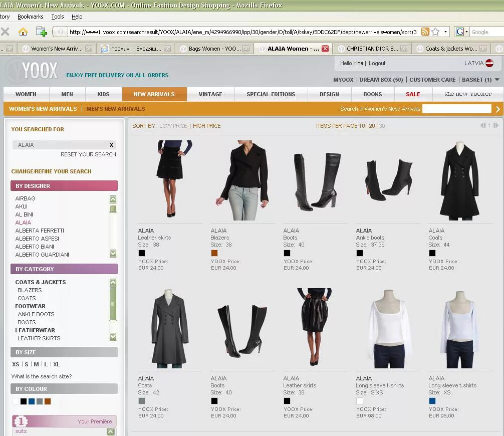Screen dimensions: 504x436
Task: Switch to inbox.lv browser tab
Action: pos(135,49)
